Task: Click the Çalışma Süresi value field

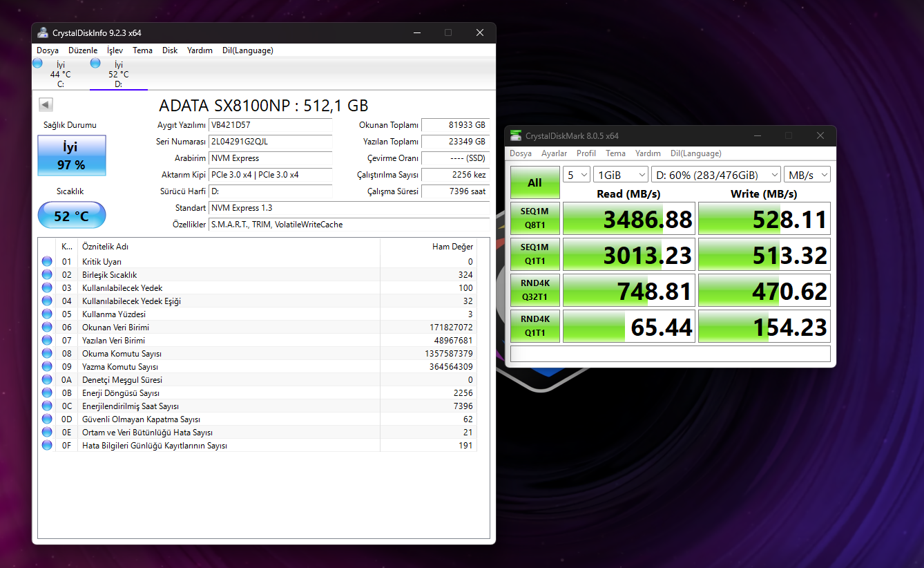Action: click(455, 191)
